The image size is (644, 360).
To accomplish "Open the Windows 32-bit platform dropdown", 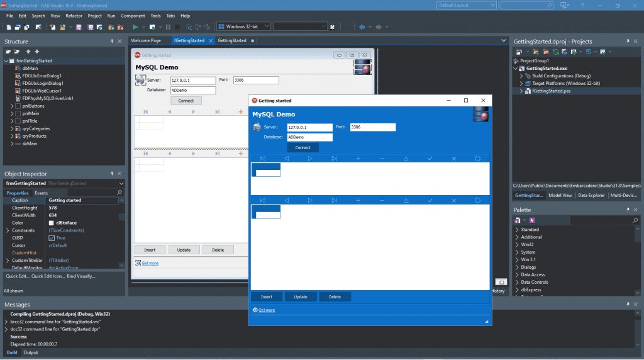I will [243, 26].
